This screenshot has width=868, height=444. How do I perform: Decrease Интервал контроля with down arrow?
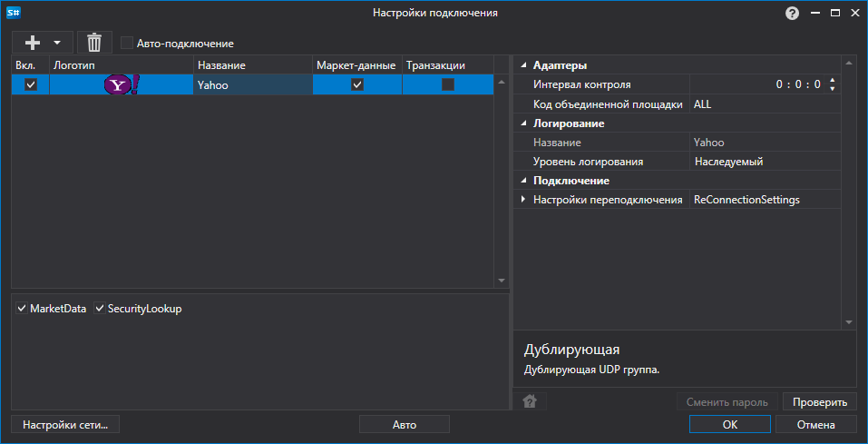click(x=832, y=89)
